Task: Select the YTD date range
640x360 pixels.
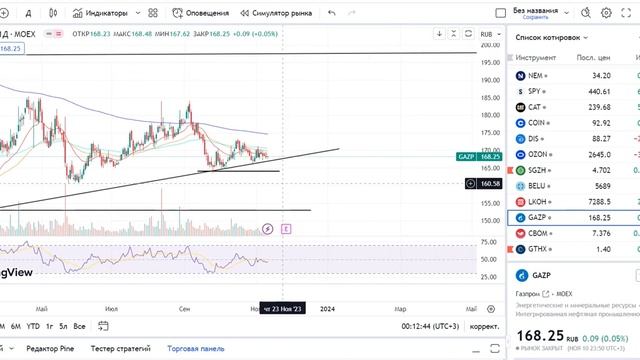Action: click(33, 327)
